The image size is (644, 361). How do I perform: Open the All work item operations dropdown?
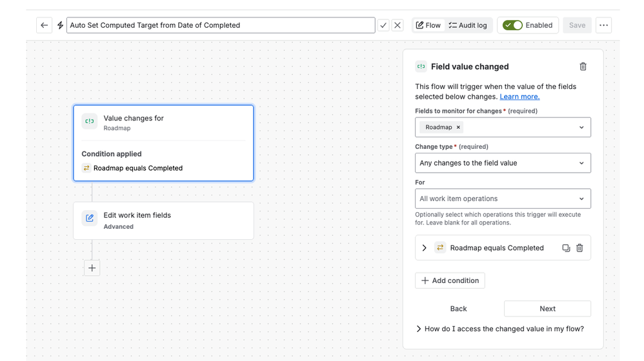point(503,199)
